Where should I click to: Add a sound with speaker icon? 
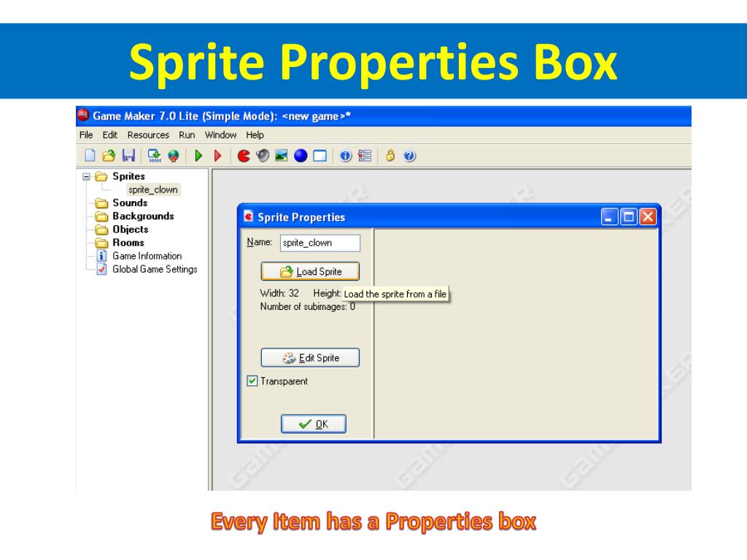[263, 155]
